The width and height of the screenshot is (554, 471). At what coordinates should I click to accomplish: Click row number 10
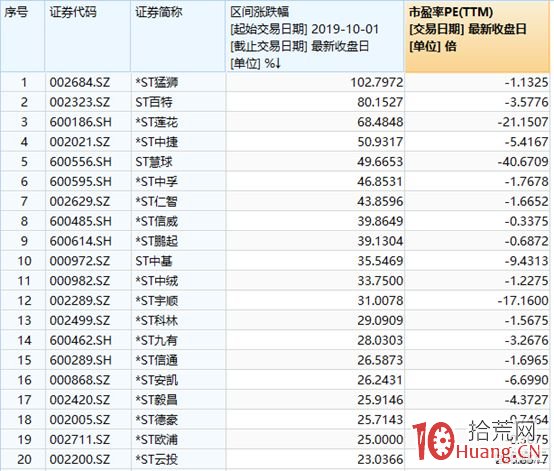24,261
